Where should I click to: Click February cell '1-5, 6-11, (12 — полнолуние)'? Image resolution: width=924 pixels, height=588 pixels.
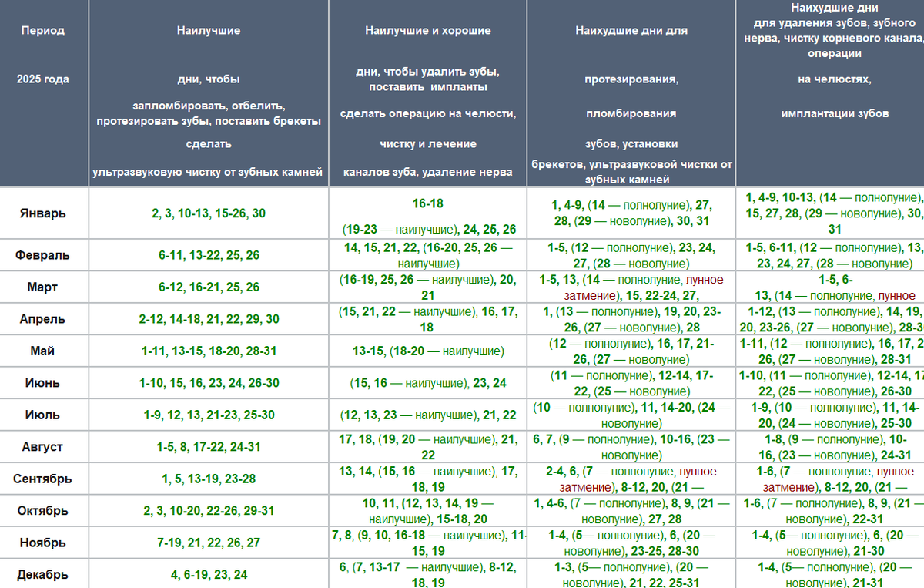[830, 255]
